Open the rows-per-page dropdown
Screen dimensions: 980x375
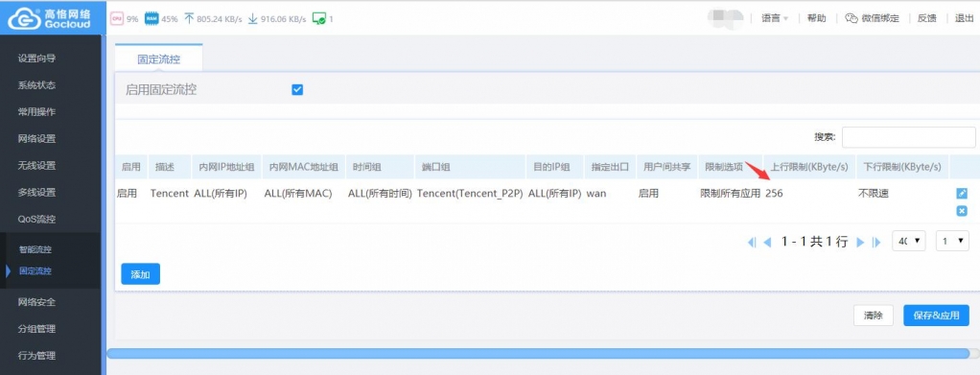[909, 241]
